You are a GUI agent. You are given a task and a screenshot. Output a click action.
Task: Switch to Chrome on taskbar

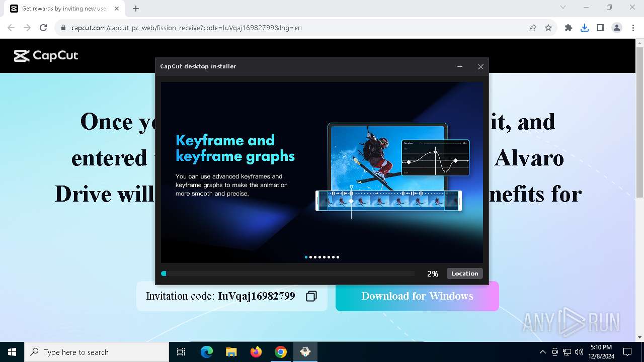point(280,352)
